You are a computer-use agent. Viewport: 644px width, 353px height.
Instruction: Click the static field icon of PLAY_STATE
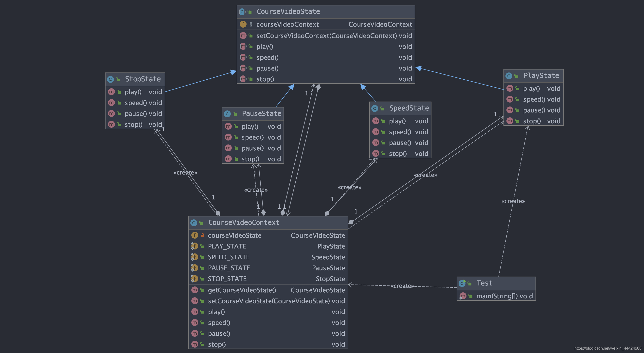(195, 246)
